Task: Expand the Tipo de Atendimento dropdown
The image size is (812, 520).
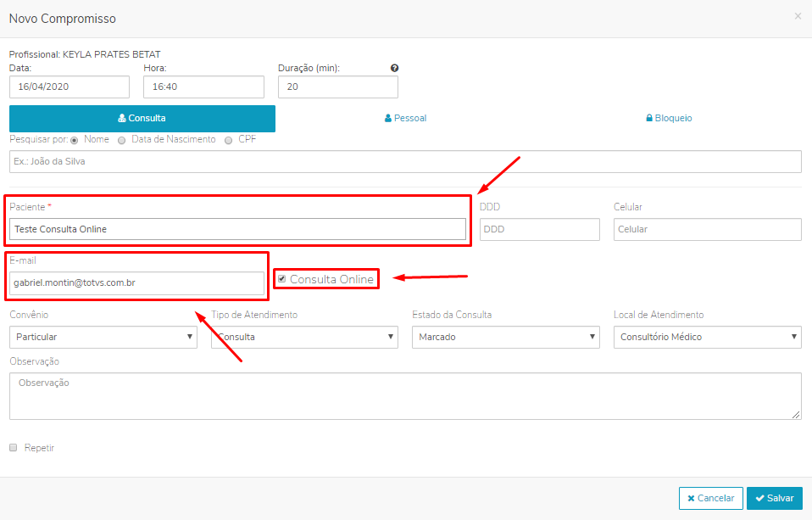Action: point(304,337)
